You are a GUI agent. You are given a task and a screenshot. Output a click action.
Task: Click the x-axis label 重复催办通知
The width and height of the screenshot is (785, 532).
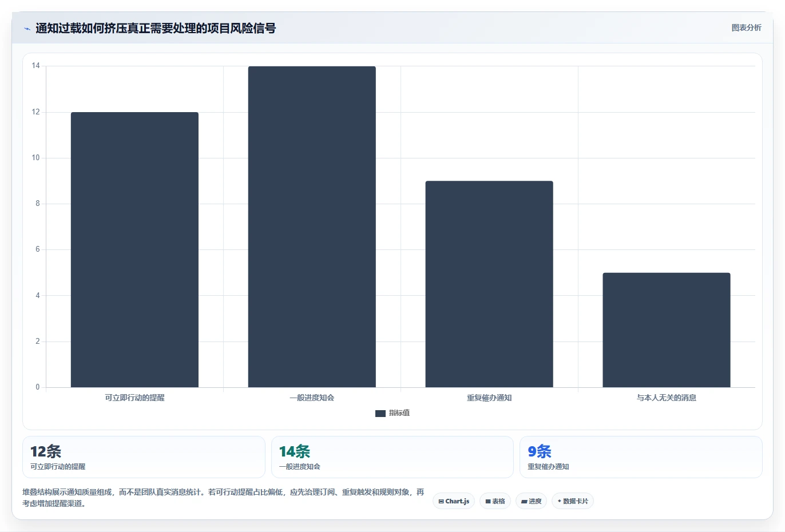click(489, 398)
